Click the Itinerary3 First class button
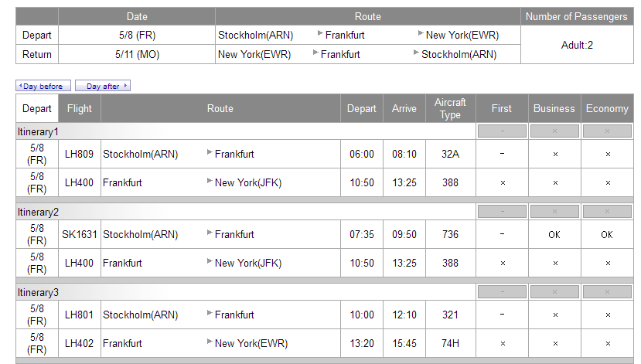The height and width of the screenshot is (364, 641). click(x=503, y=292)
